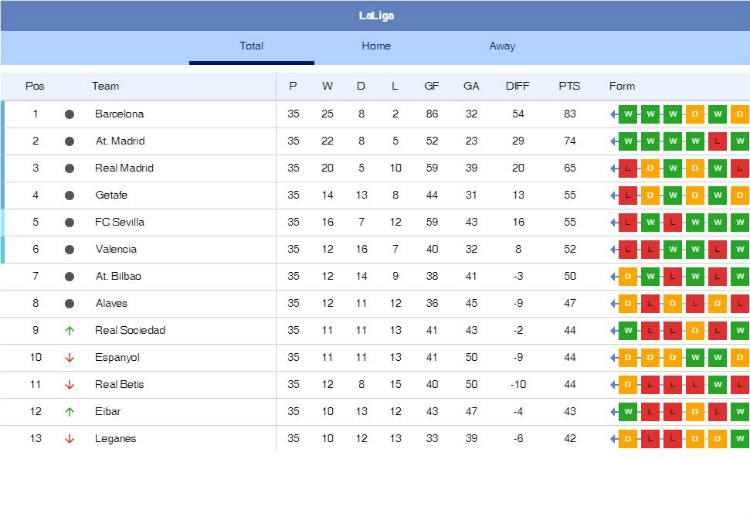
Task: Select the Total tab
Action: [x=251, y=46]
